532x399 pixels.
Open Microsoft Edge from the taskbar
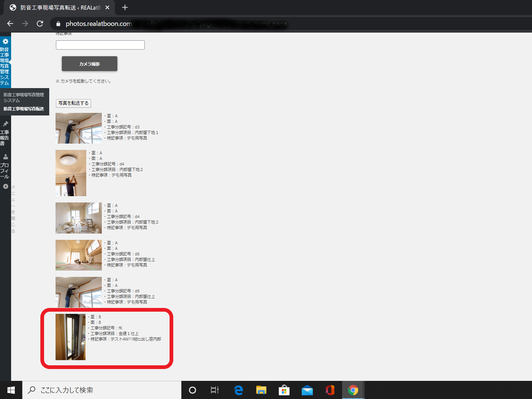[238, 390]
